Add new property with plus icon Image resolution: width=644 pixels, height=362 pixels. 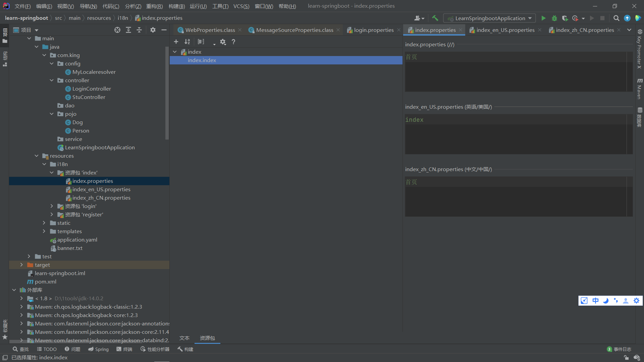click(x=176, y=42)
